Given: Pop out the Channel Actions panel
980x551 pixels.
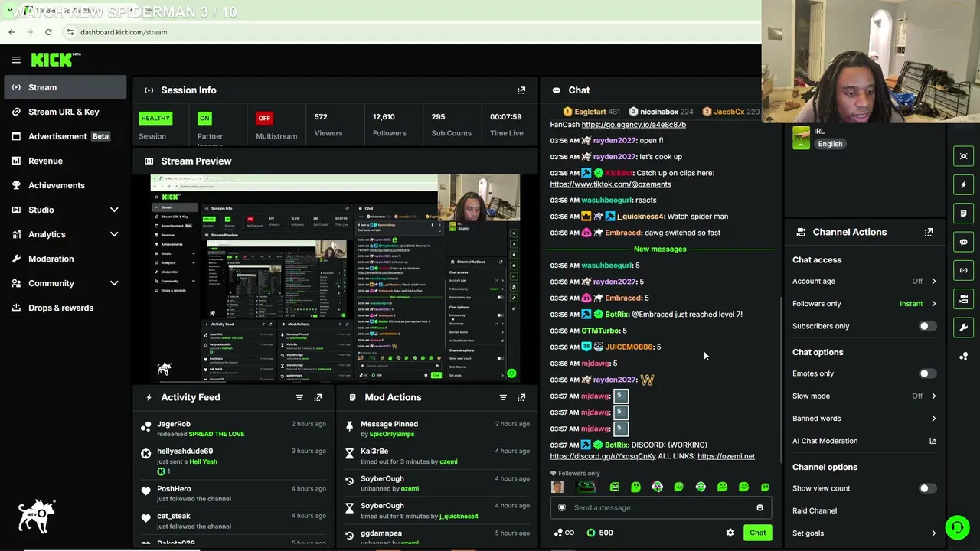Looking at the screenshot, I should tap(929, 232).
